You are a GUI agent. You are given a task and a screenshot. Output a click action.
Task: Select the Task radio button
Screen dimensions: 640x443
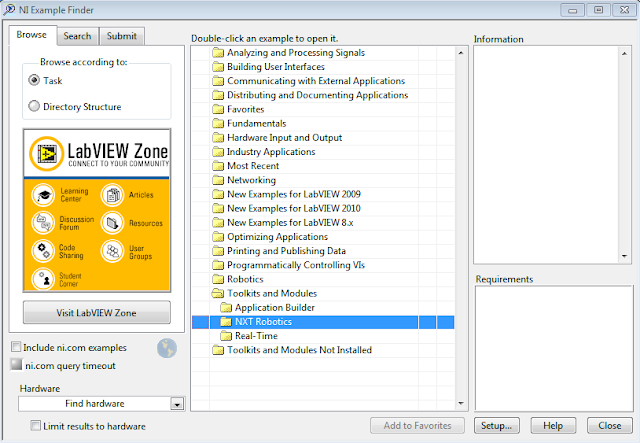[34, 80]
